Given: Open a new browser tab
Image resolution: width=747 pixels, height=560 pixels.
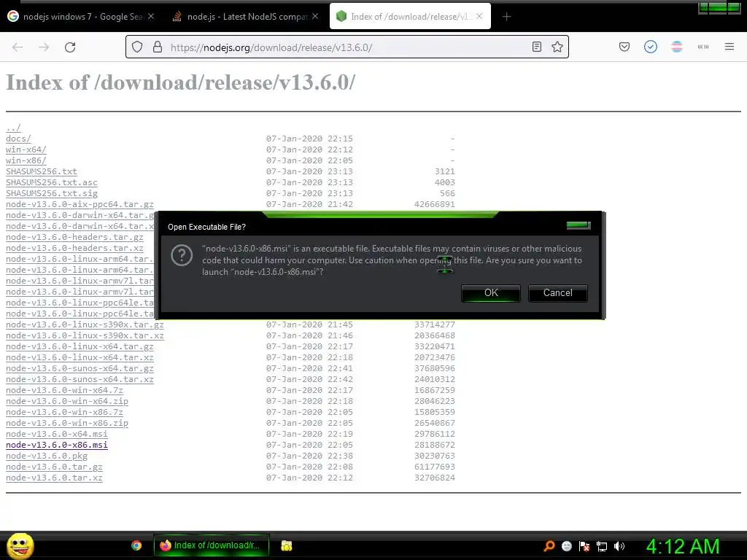Looking at the screenshot, I should pyautogui.click(x=506, y=17).
